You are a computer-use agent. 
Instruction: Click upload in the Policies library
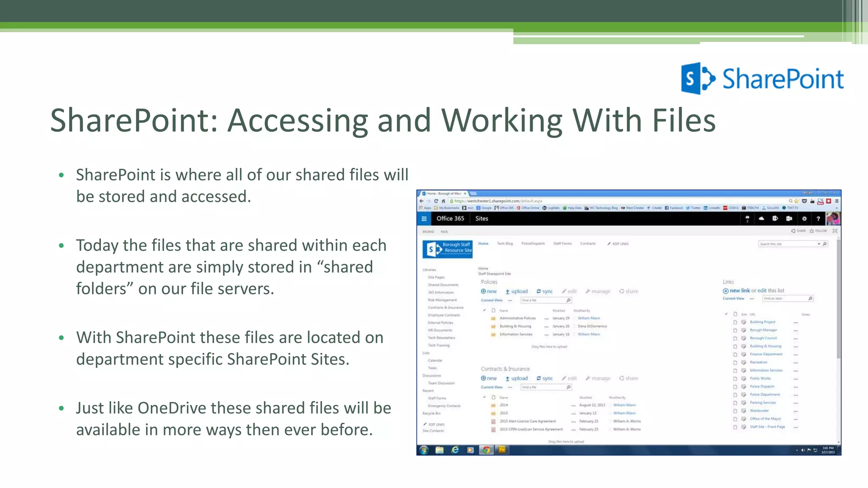(516, 291)
